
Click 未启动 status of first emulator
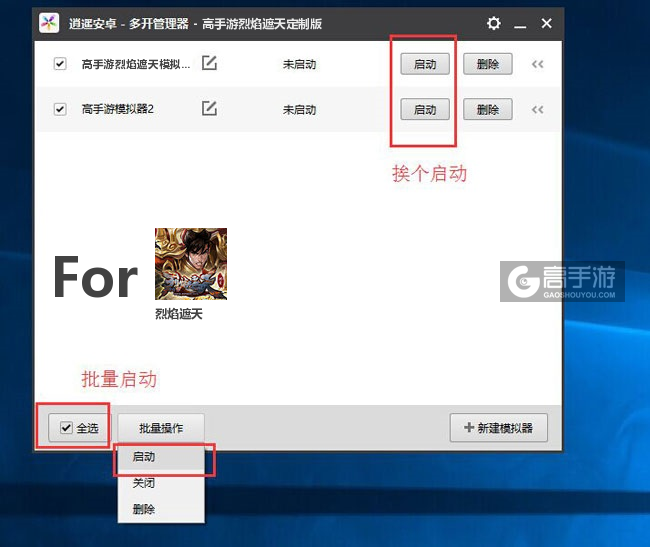pyautogui.click(x=299, y=64)
